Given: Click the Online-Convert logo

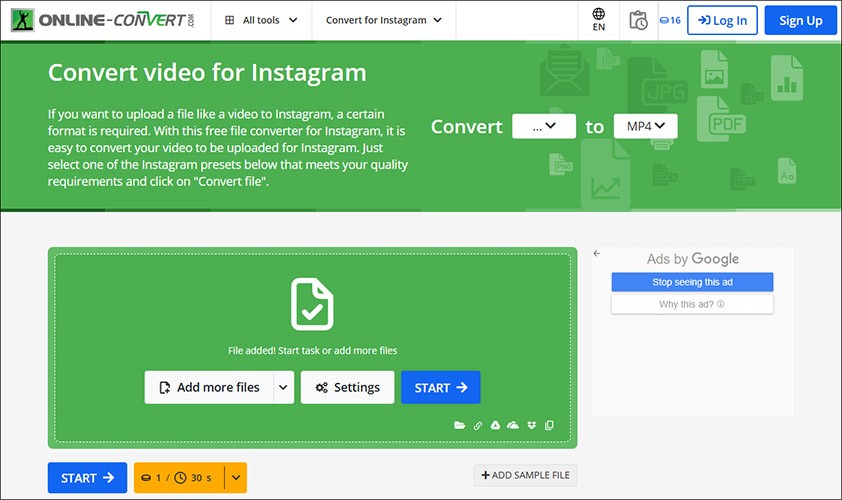Looking at the screenshot, I should pyautogui.click(x=103, y=20).
